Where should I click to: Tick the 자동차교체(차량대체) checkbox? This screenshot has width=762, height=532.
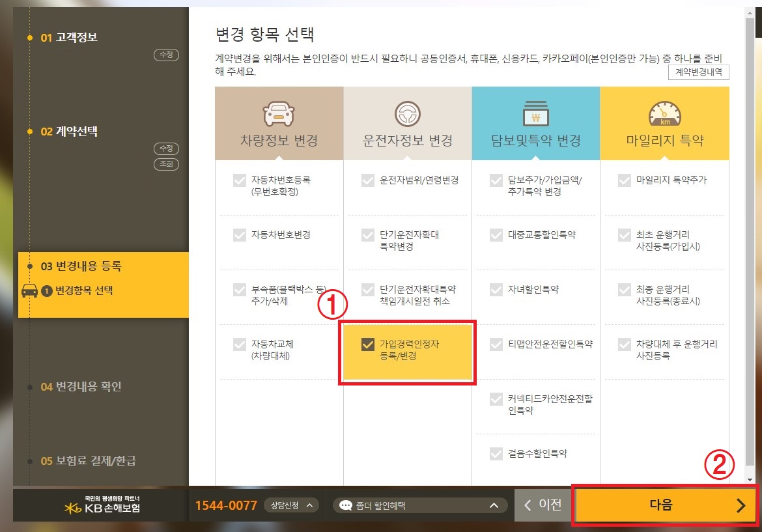(x=240, y=344)
